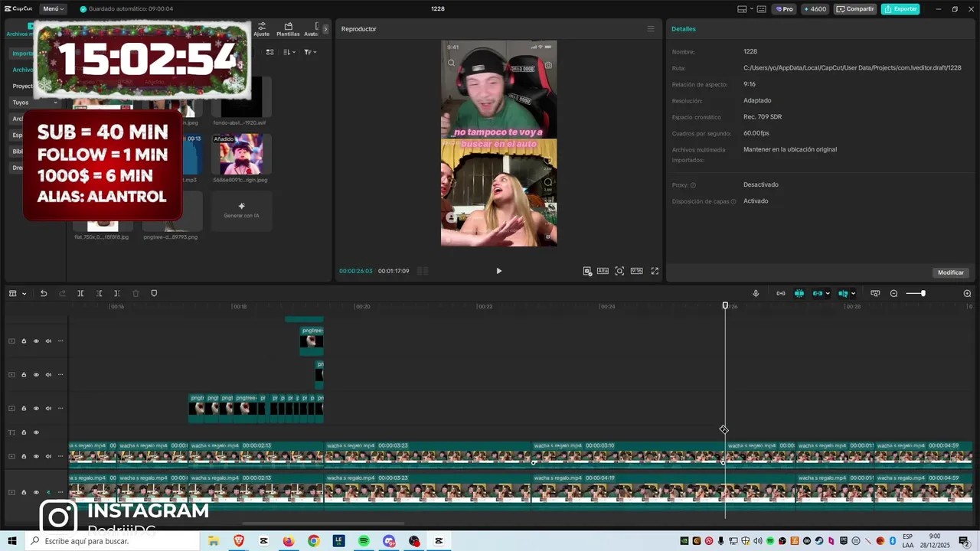Click the focus frame zoom icon in player
Image resolution: width=980 pixels, height=551 pixels.
click(619, 271)
